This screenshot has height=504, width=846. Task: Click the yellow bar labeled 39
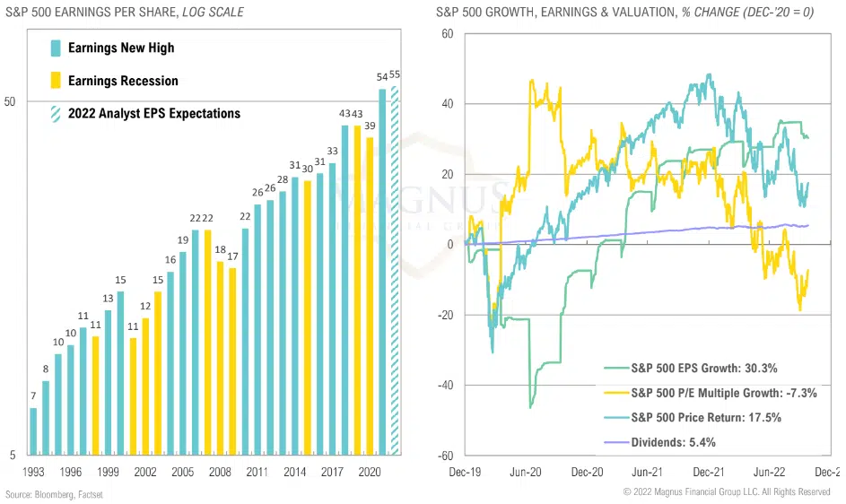click(x=370, y=296)
